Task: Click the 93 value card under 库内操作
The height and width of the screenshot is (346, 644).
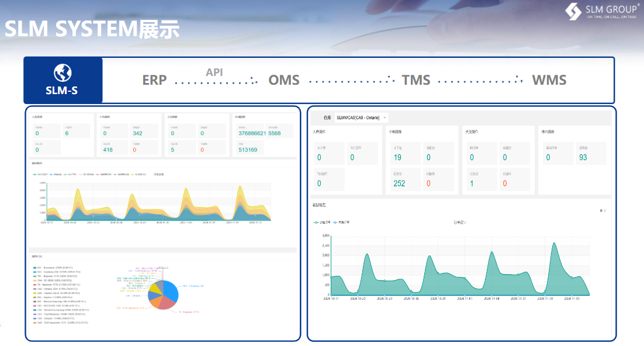Action: tap(591, 153)
